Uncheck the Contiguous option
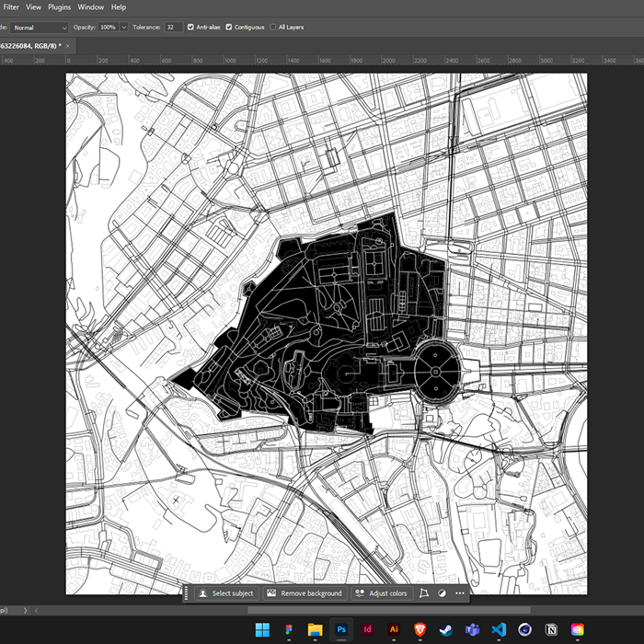 click(x=229, y=28)
